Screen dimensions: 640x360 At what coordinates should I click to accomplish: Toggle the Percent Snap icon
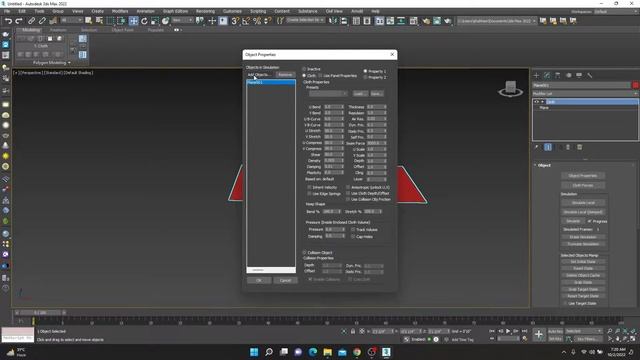[x=257, y=21]
